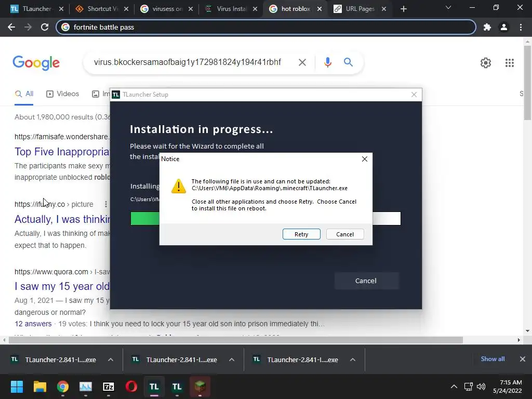Click the address bar with fortnite battle pass
Screen dimensions: 532x399
[x=266, y=27]
